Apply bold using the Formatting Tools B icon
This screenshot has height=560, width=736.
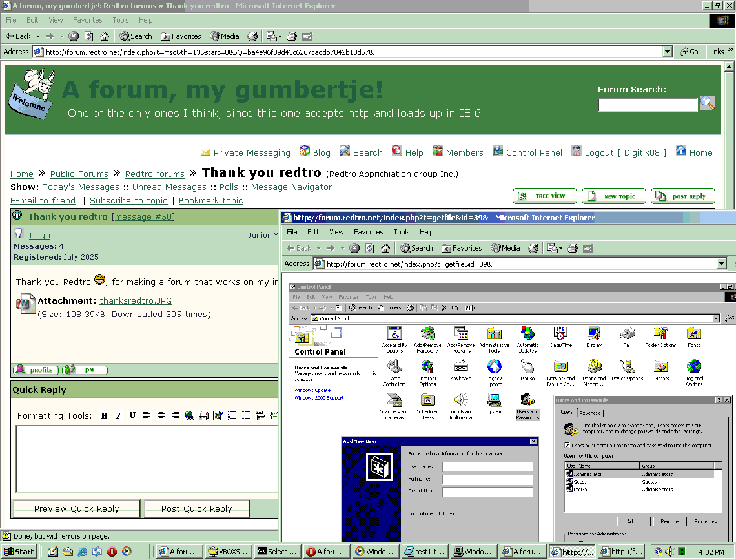[104, 416]
